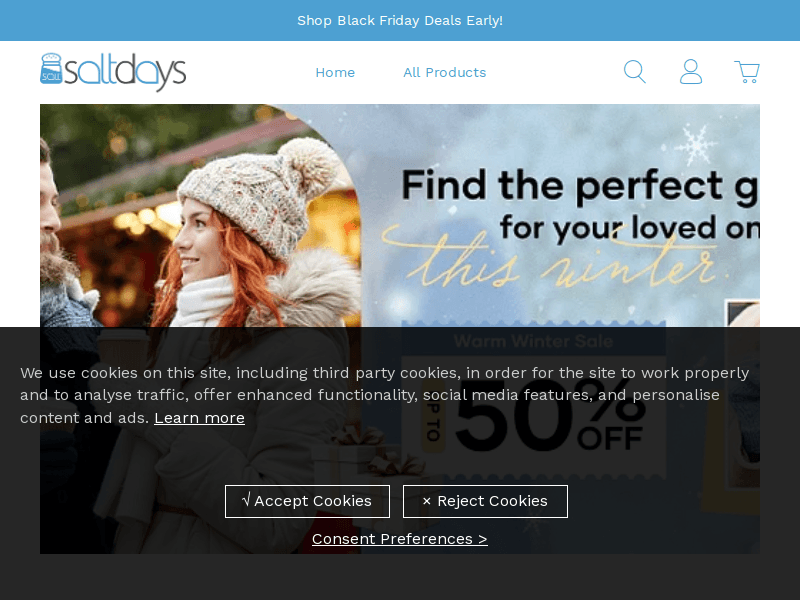Follow the Learn more cookie link
Viewport: 800px width, 600px height.
tap(199, 418)
